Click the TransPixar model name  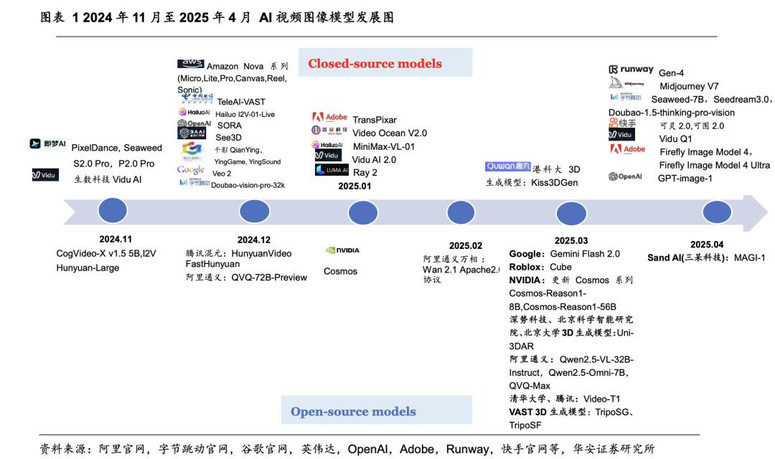pyautogui.click(x=374, y=120)
